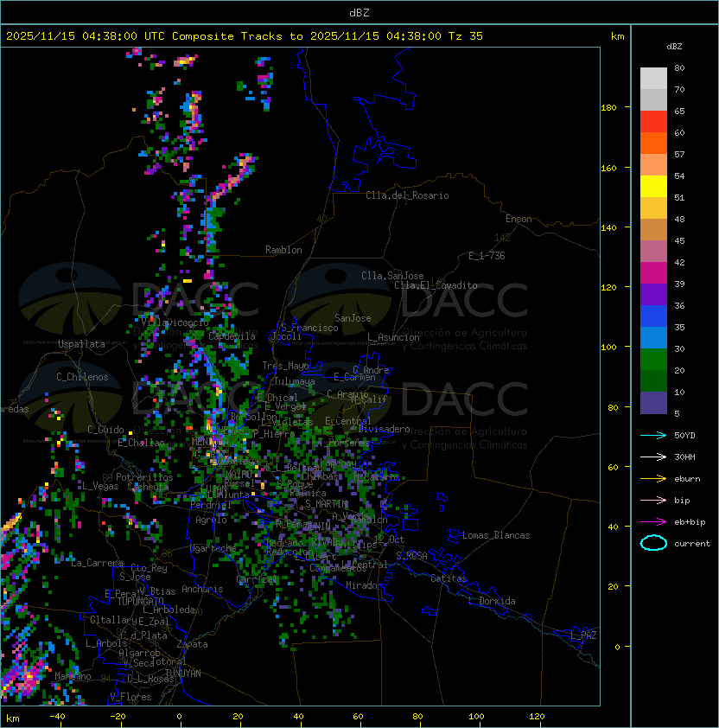The height and width of the screenshot is (728, 719).
Task: Select the dark green swatch between 20 and 10
Action: coord(653,380)
